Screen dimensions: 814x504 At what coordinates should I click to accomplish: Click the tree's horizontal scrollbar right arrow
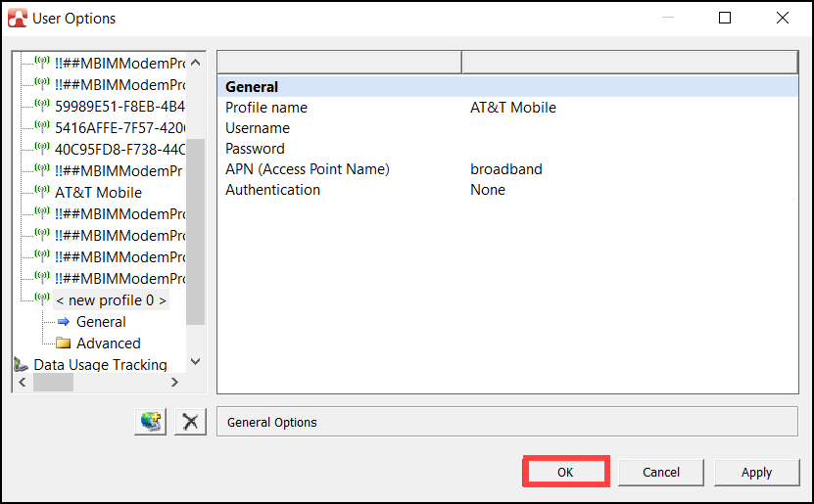175,383
